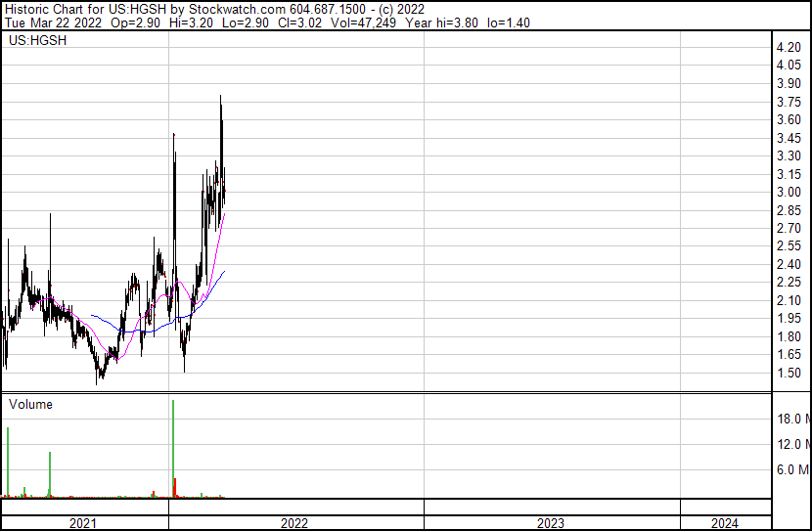Screen dimensions: 812x531
Task: Click the 1.50 price axis label
Action: tap(789, 374)
